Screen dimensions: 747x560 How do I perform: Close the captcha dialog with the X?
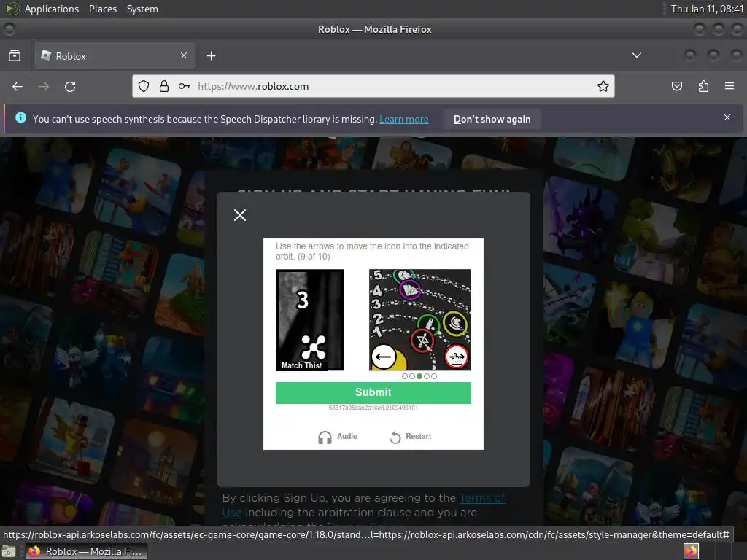click(x=240, y=215)
